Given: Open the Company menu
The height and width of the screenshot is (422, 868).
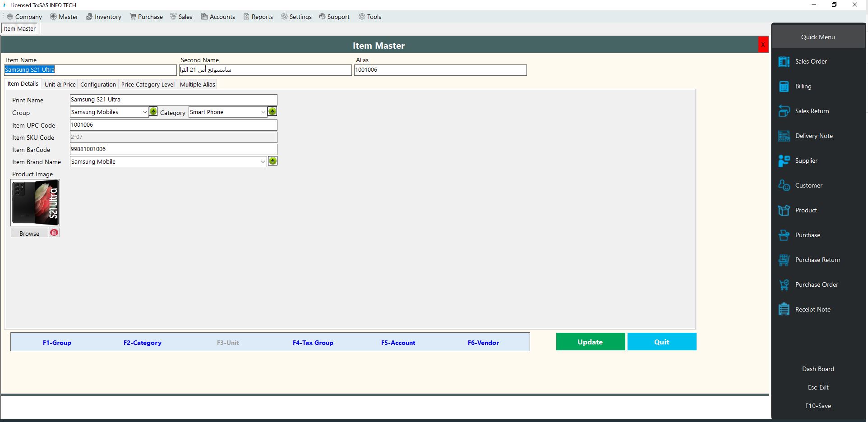Looking at the screenshot, I should click(x=24, y=17).
